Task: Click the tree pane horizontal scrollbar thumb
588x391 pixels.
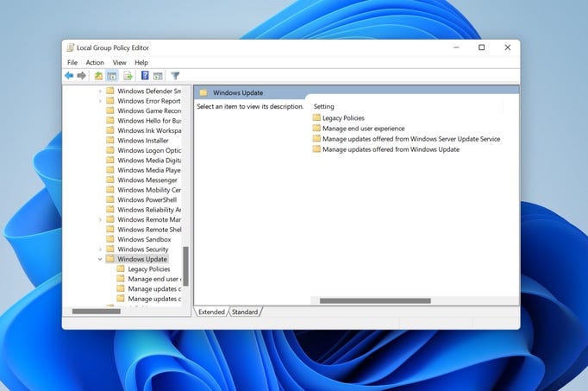Action: [97, 312]
